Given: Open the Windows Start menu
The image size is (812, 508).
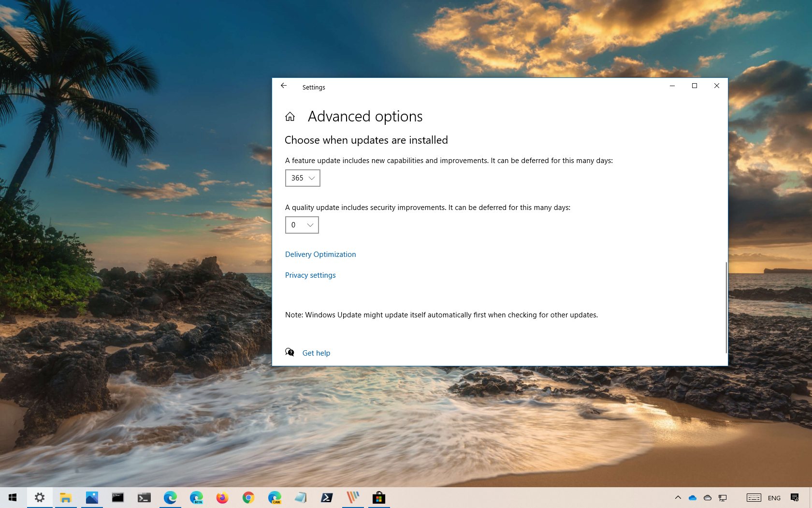Looking at the screenshot, I should [13, 497].
